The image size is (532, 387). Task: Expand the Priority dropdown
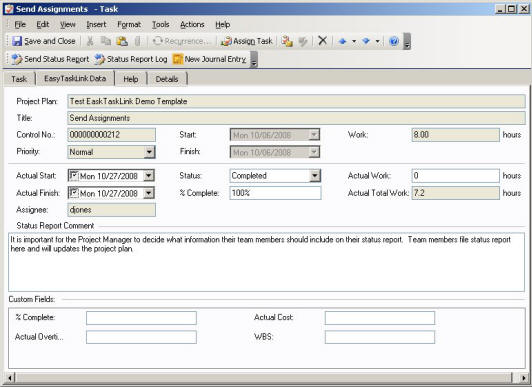click(149, 152)
